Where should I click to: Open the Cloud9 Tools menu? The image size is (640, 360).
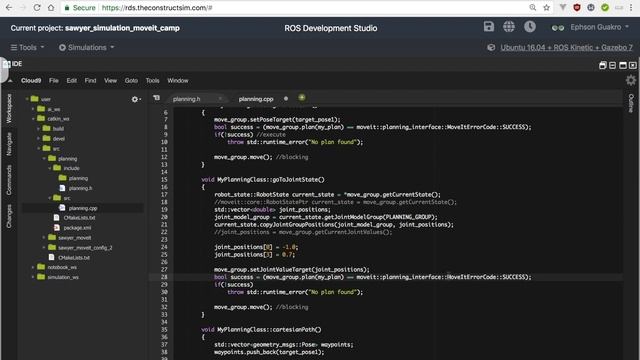coord(153,81)
